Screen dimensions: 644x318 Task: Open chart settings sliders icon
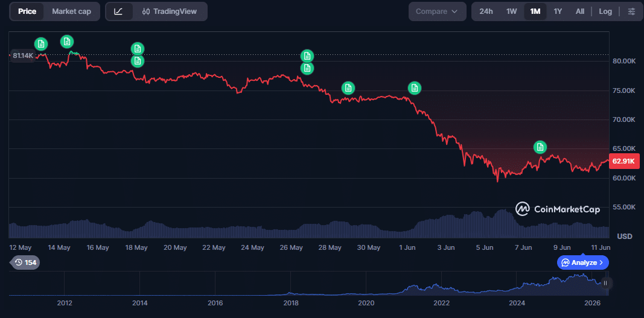[631, 11]
